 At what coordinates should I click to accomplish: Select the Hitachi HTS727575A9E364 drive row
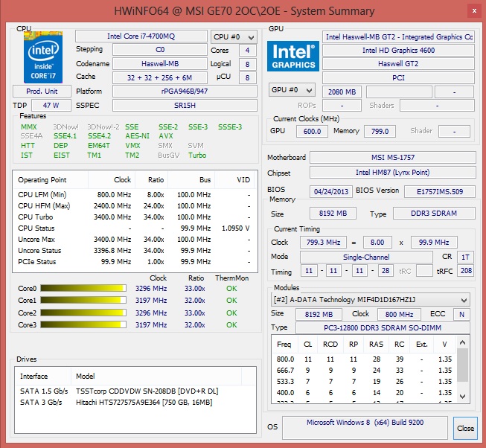(135, 402)
